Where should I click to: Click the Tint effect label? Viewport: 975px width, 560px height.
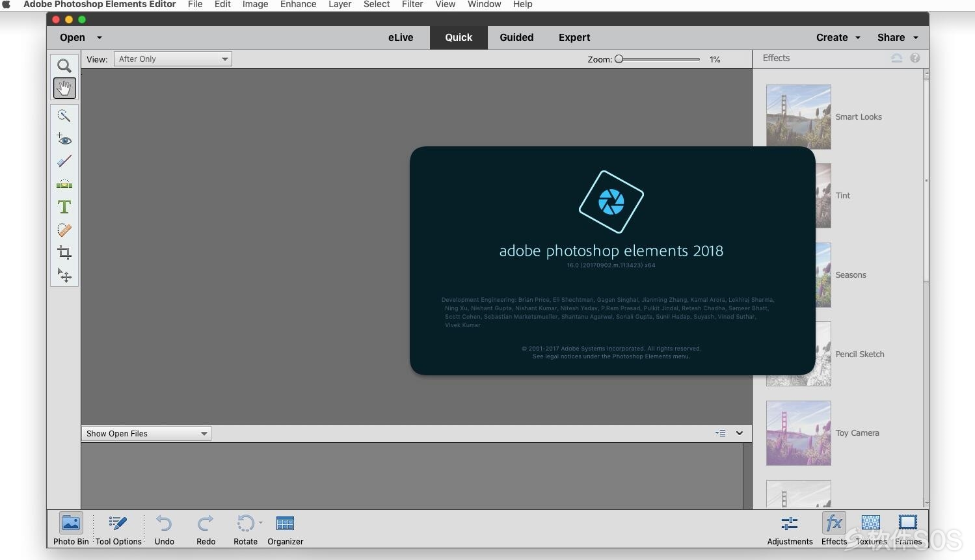coord(843,196)
